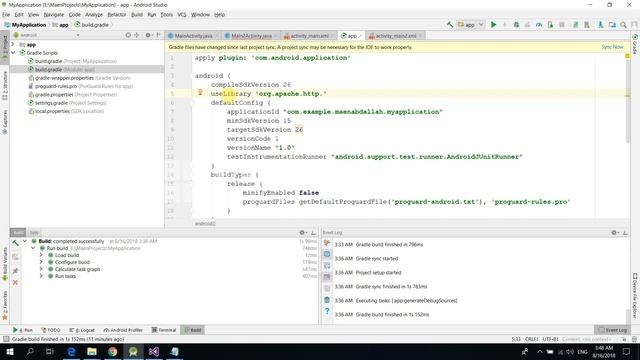Open Device File Explorer on right edge
The height and width of the screenshot is (360, 640).
635,296
